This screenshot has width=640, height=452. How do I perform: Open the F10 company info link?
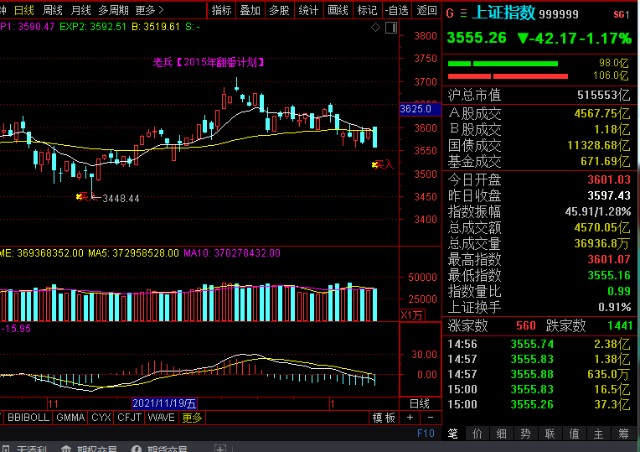(426, 433)
